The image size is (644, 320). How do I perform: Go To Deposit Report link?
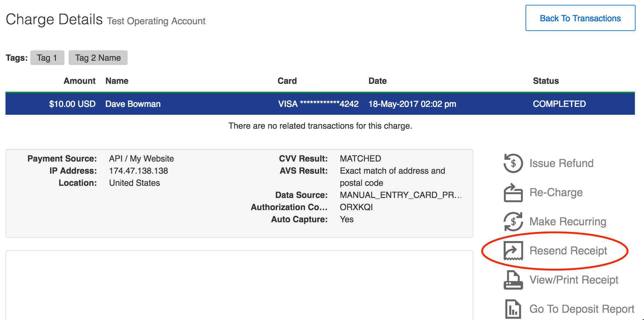click(x=582, y=309)
